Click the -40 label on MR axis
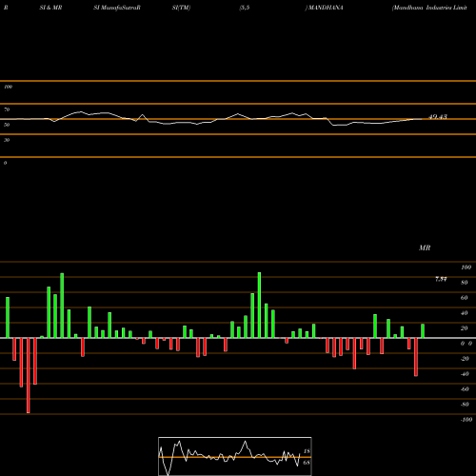Screen dimensions: 476x476 465,374
